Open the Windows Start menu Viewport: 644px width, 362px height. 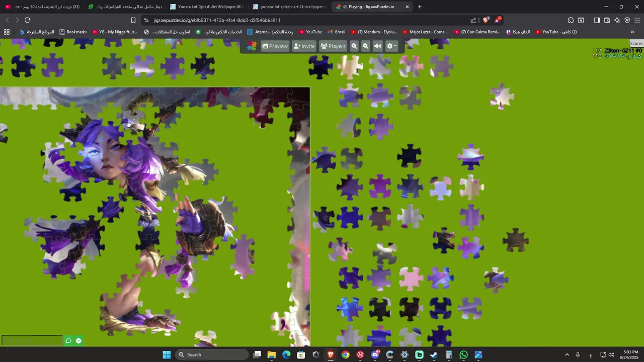coord(167,354)
